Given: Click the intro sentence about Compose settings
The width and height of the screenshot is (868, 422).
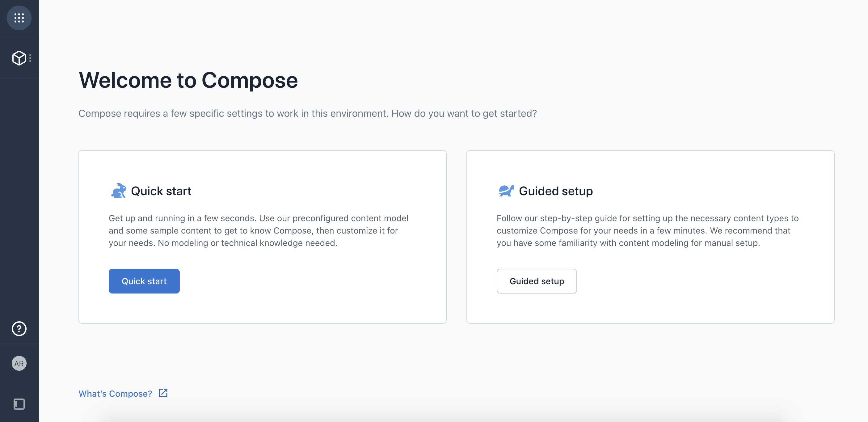Looking at the screenshot, I should pos(308,113).
